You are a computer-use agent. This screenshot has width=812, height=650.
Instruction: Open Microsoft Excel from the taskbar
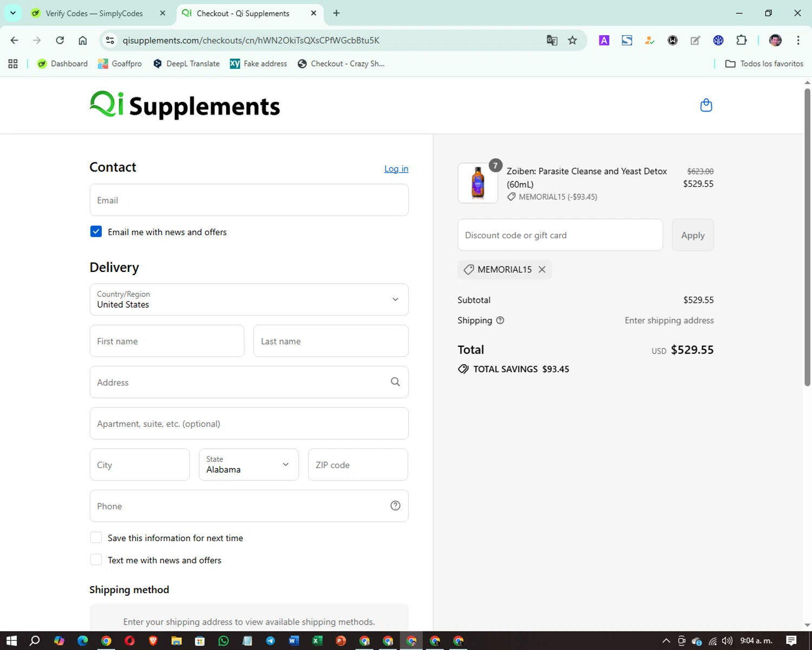317,641
